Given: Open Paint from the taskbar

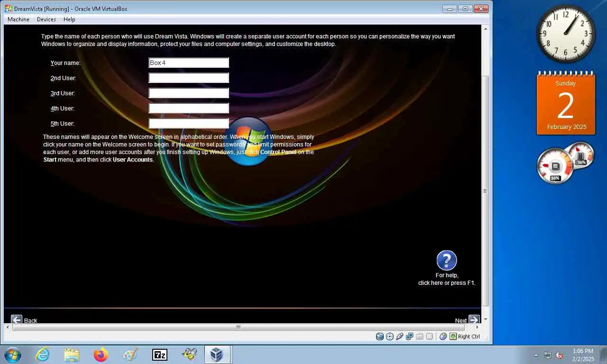Looking at the screenshot, I should coord(130,355).
